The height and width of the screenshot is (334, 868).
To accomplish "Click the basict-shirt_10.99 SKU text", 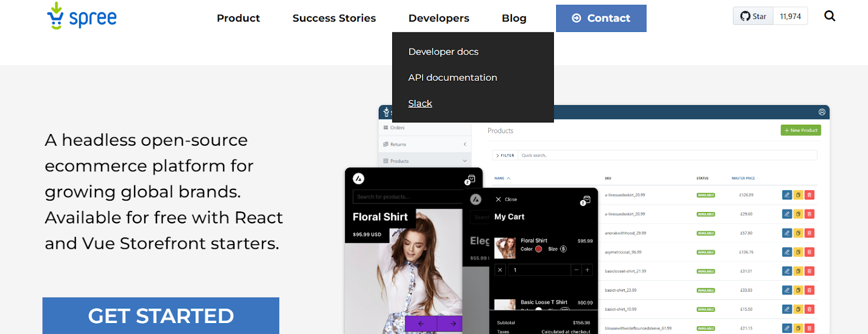I will [x=621, y=309].
